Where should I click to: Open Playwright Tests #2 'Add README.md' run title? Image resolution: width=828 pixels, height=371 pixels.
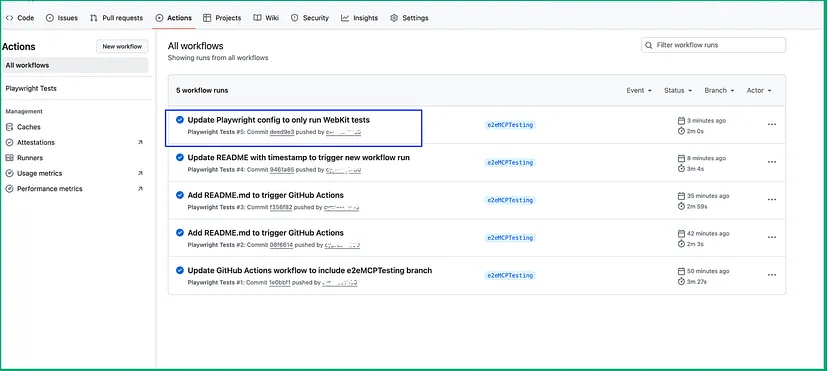(266, 233)
